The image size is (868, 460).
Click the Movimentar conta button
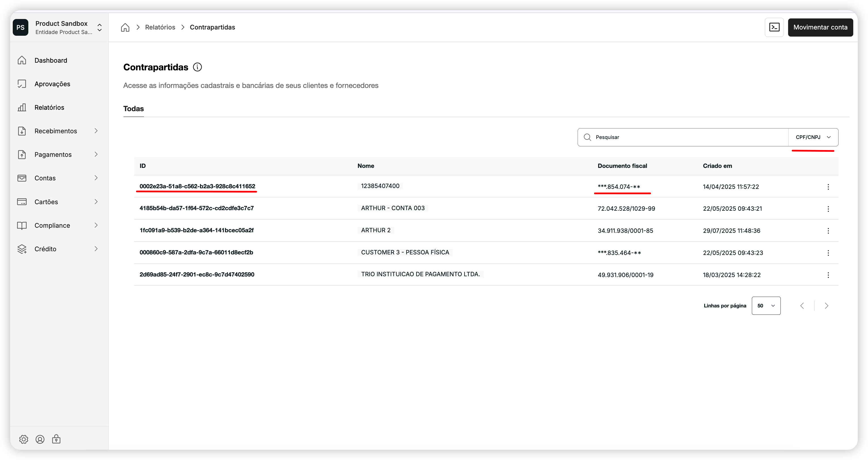click(x=820, y=27)
